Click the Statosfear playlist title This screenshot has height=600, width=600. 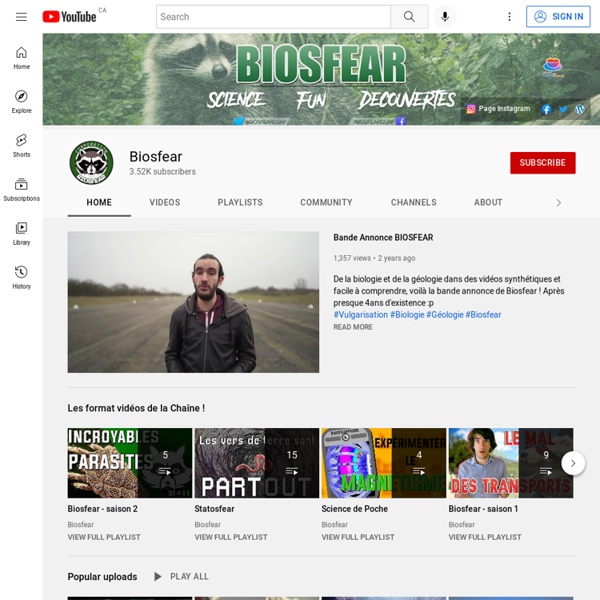[x=214, y=509]
